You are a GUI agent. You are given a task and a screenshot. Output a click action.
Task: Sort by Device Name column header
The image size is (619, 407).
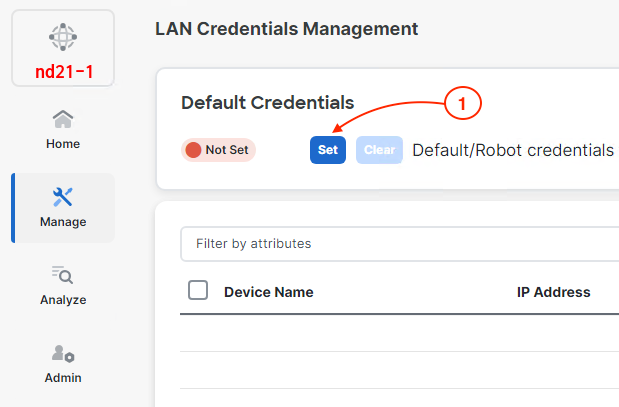click(x=269, y=292)
